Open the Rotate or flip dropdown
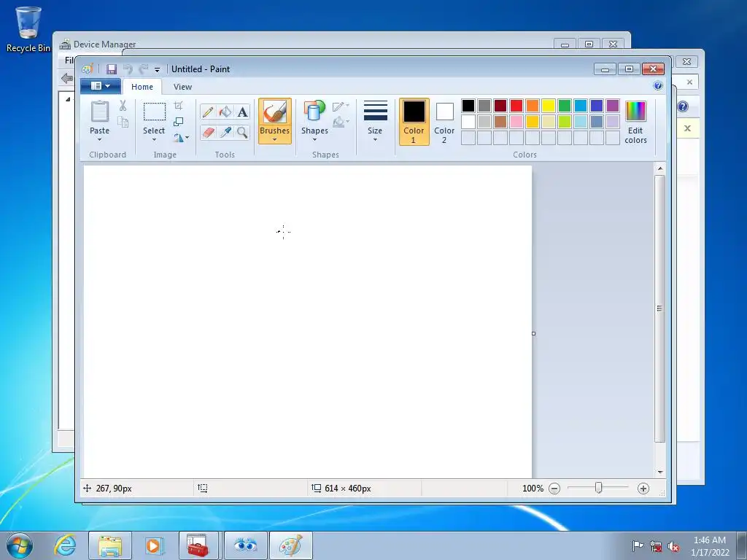 pos(181,138)
